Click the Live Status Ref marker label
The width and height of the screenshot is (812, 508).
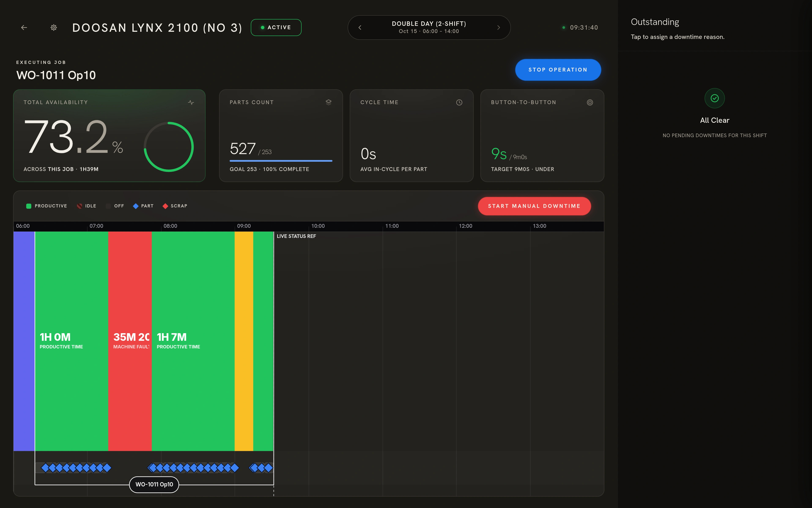[296, 236]
